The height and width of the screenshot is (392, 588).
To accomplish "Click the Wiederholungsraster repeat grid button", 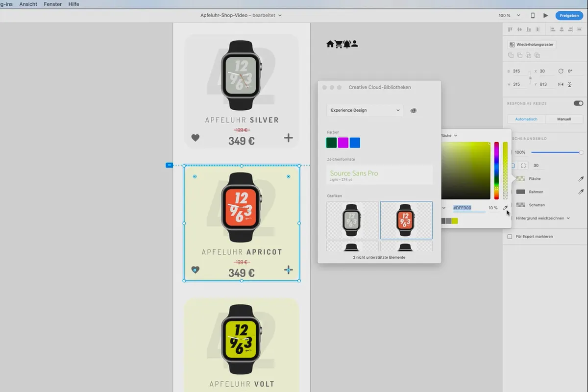I will point(531,44).
